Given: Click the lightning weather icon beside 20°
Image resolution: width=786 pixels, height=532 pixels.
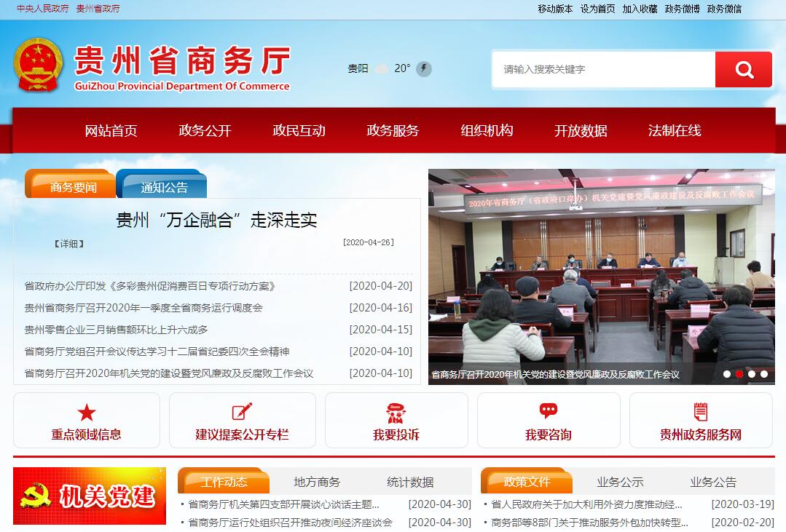Looking at the screenshot, I should (424, 69).
